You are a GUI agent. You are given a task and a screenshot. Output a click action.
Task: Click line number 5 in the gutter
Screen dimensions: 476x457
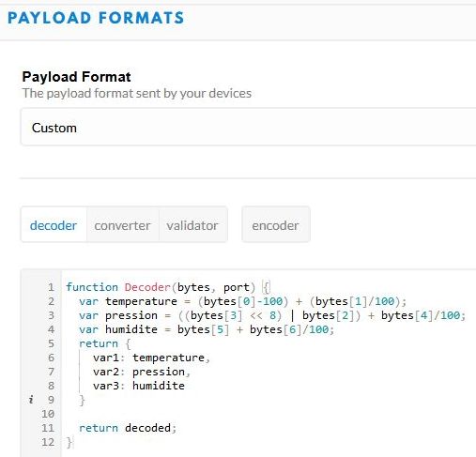51,343
